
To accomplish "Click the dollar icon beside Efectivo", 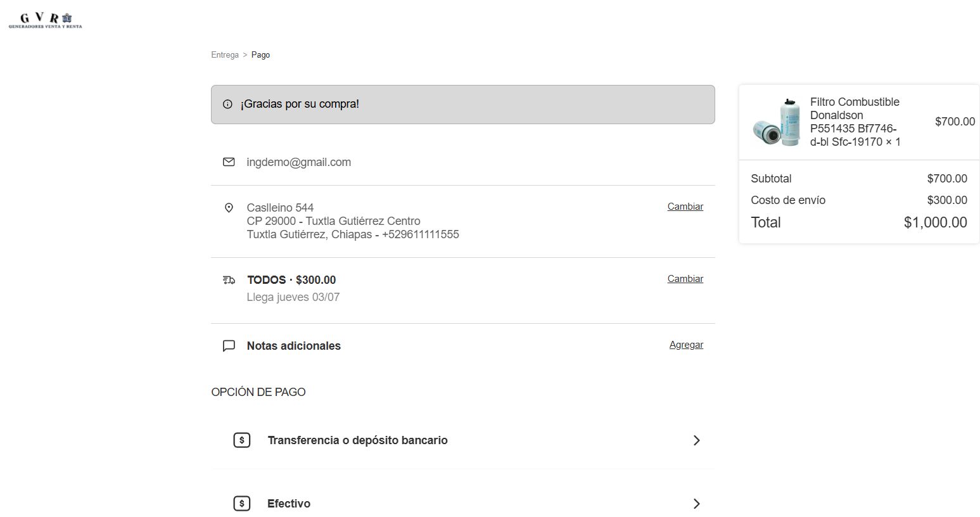I will [242, 504].
